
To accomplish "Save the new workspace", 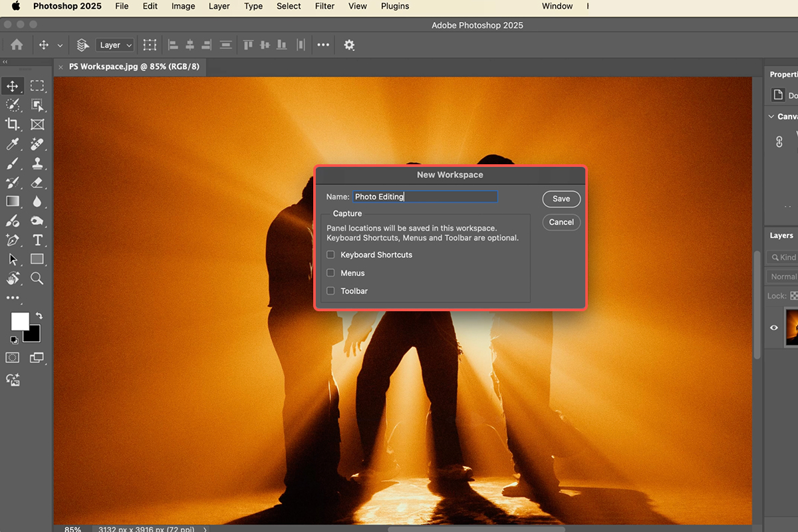I will coord(561,199).
